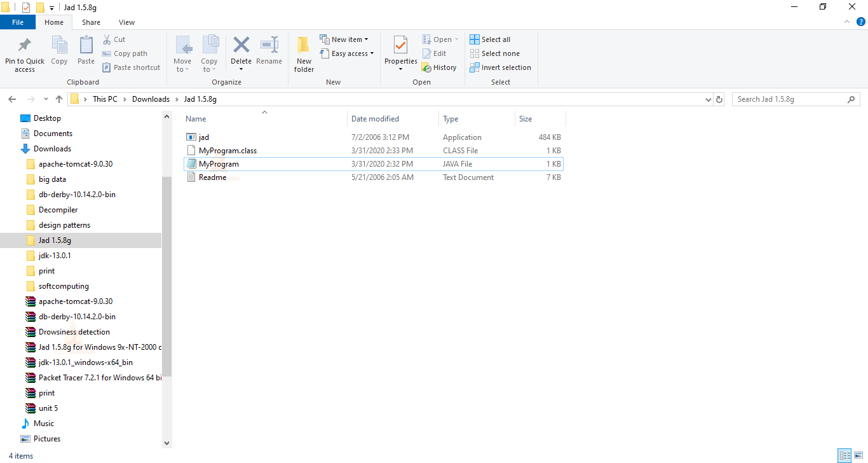Go up one folder level
Screen dimensions: 868x463
point(59,99)
